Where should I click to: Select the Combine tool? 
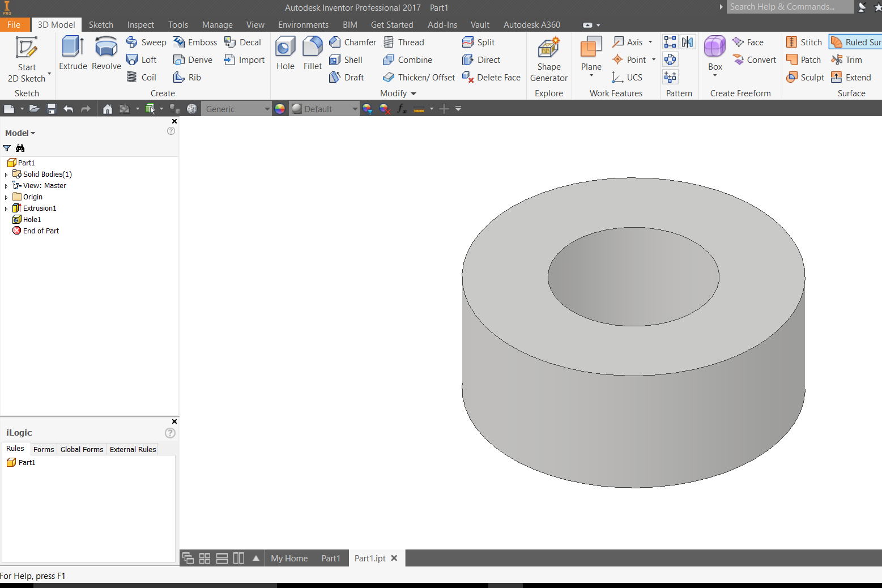point(407,60)
